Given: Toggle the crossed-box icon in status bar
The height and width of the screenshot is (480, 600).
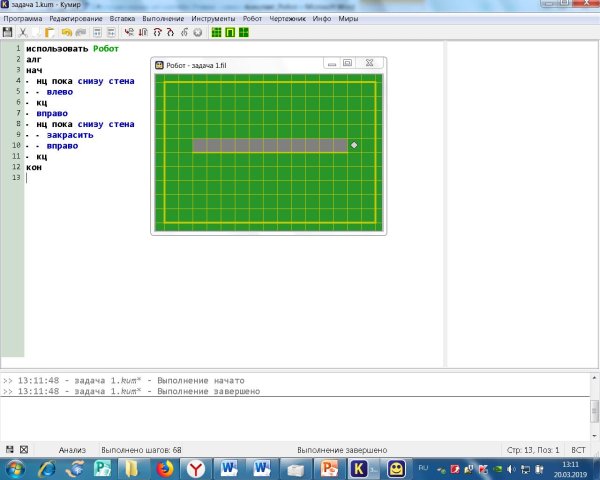Looking at the screenshot, I should tap(25, 450).
